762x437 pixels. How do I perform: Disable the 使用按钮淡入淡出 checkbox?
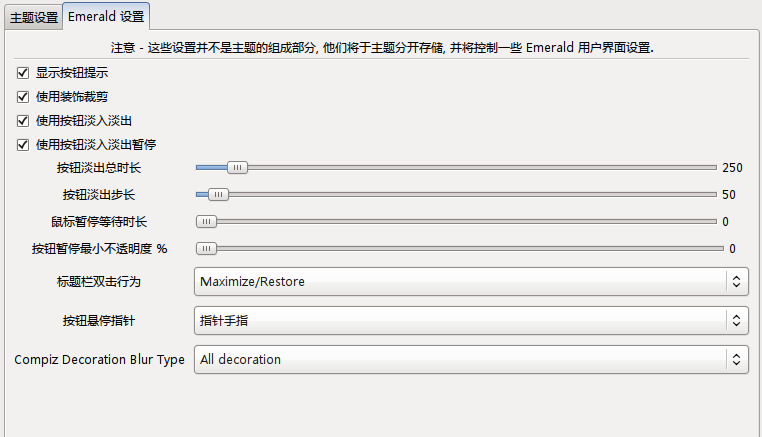[23, 121]
